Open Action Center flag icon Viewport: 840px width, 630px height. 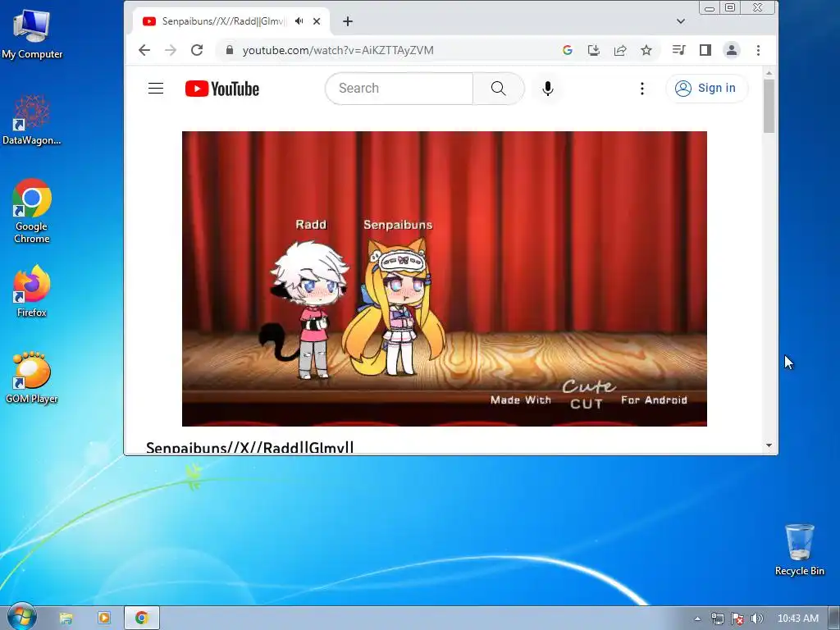click(x=737, y=619)
